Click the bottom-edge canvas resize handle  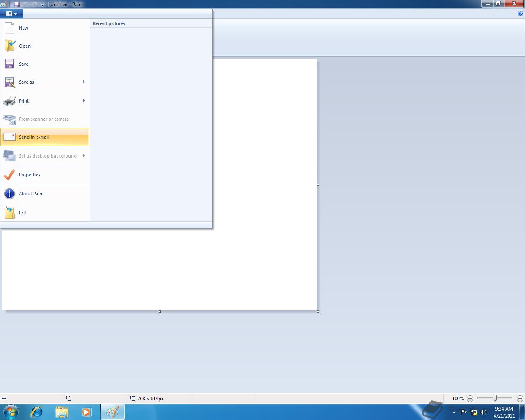(x=160, y=311)
